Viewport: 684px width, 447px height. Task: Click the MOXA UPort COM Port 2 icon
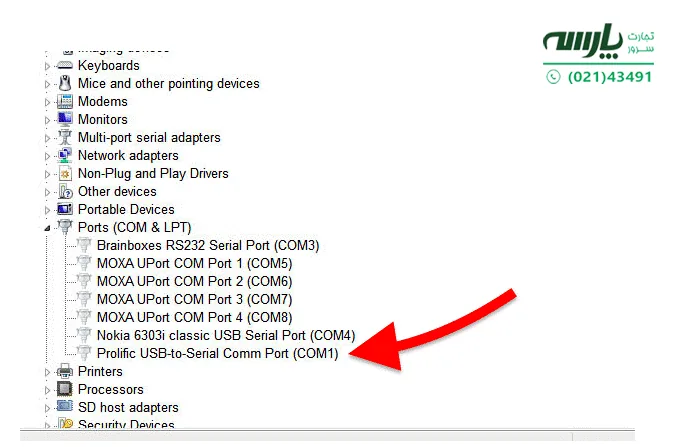pos(84,281)
